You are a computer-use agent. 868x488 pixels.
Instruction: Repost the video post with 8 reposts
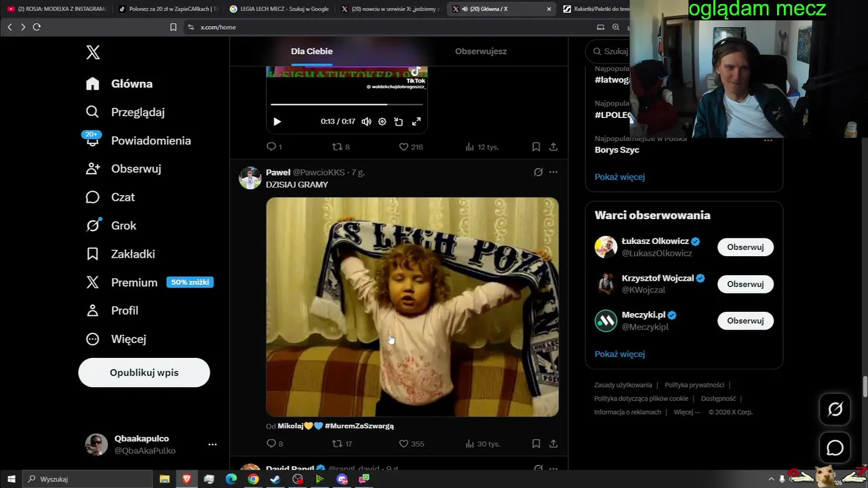click(340, 146)
